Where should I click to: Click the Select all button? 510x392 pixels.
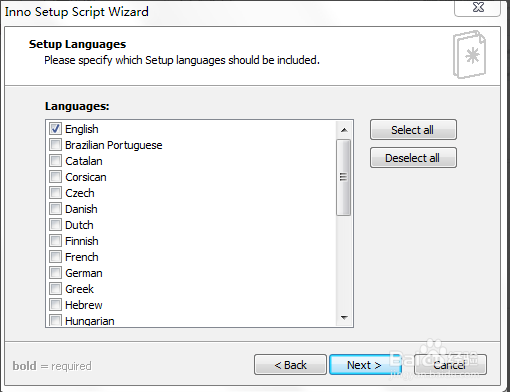[x=413, y=130]
